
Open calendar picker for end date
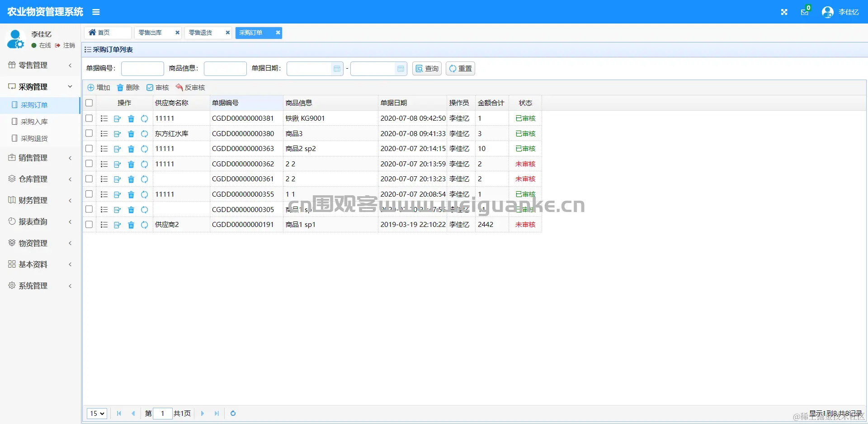(401, 69)
